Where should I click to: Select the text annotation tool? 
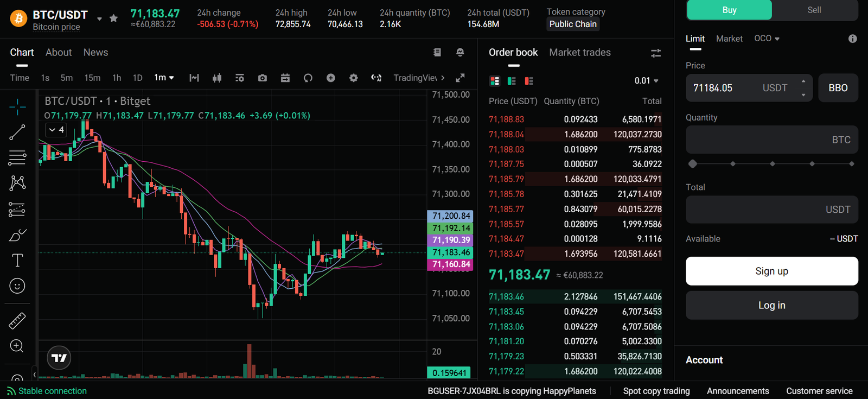17,261
